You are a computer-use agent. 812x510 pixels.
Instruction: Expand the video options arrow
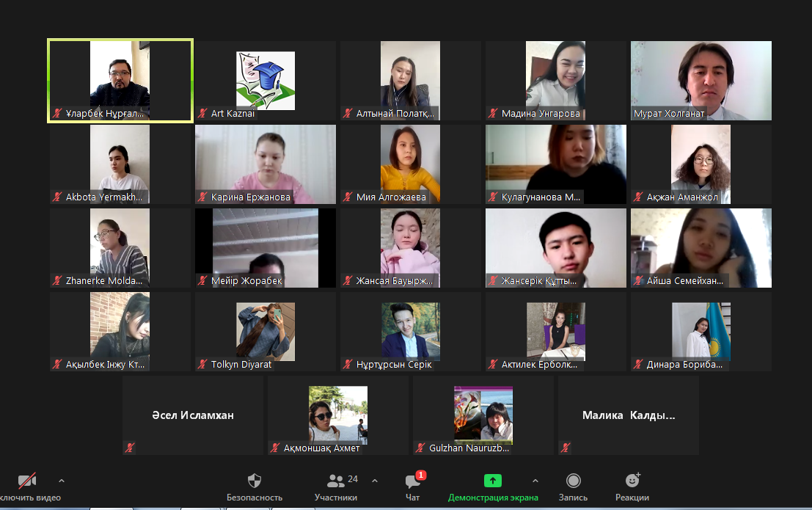tap(62, 481)
